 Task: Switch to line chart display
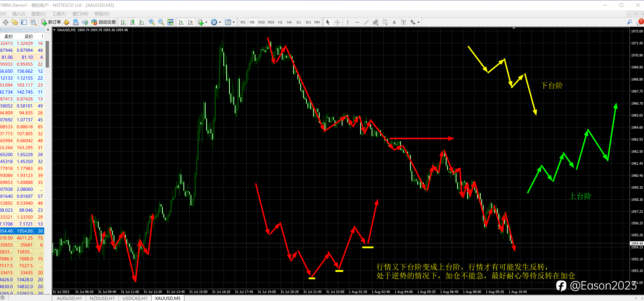(142, 22)
